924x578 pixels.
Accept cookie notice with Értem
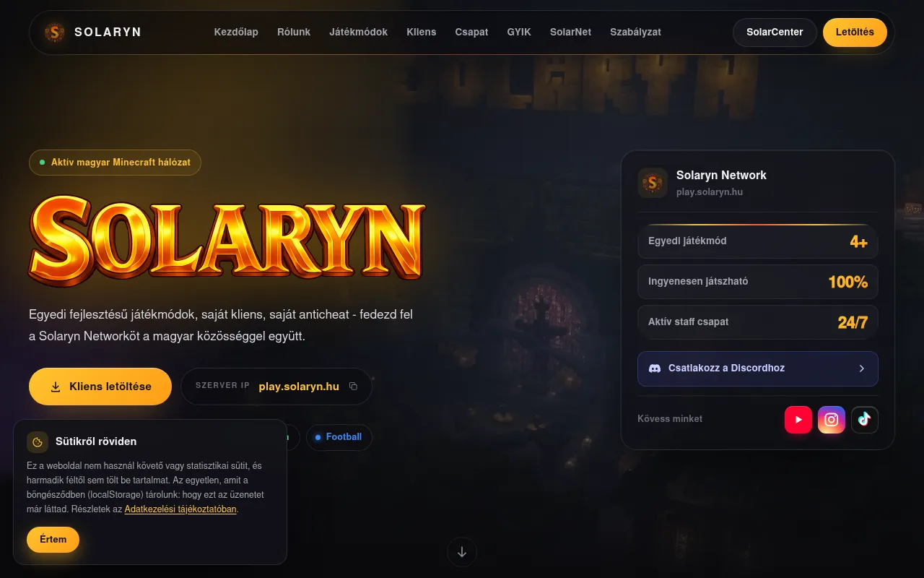(53, 540)
